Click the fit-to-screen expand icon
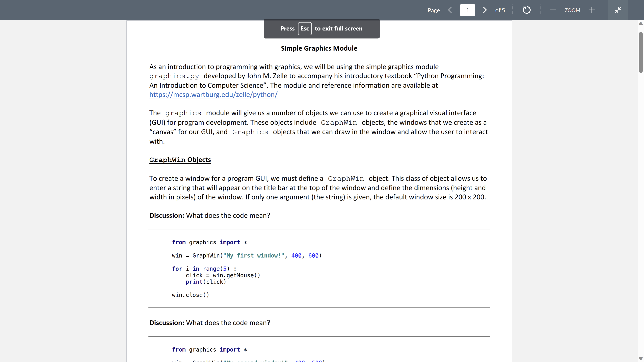Viewport: 644px width, 362px height. (618, 10)
